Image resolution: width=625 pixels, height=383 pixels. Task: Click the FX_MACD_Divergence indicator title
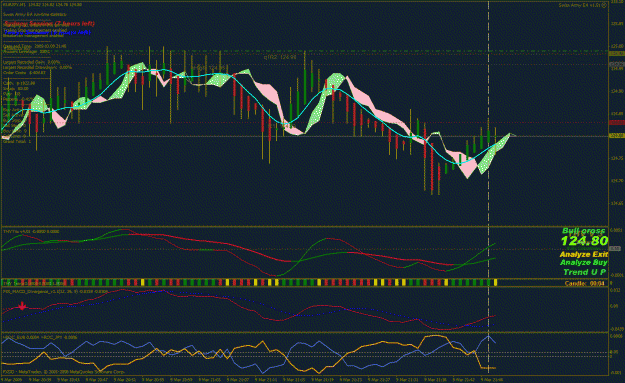[x=55, y=292]
